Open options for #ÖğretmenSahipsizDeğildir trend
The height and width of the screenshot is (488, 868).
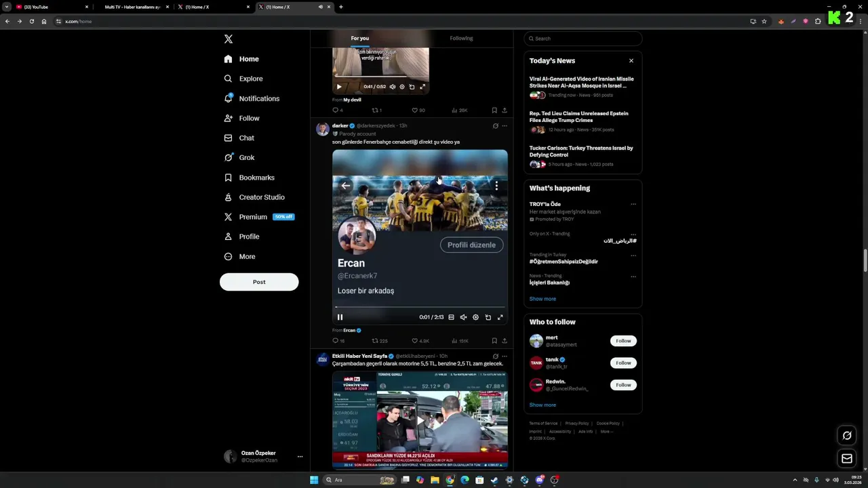coord(633,256)
